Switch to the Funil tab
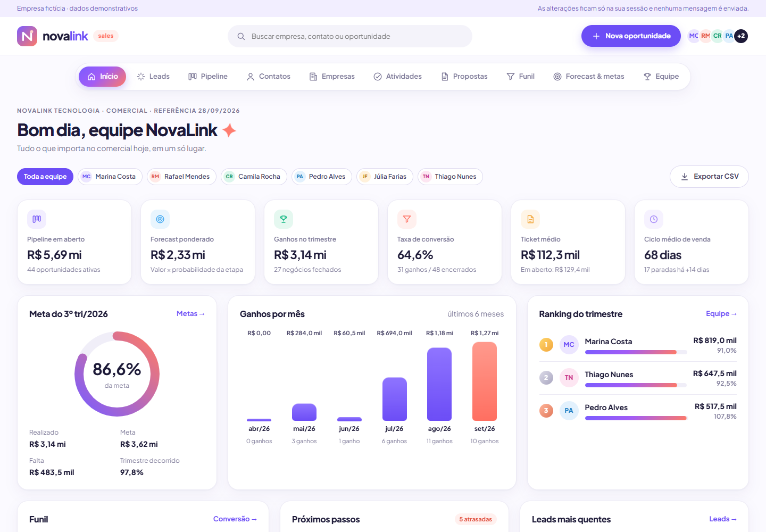The height and width of the screenshot is (532, 766). [x=521, y=77]
